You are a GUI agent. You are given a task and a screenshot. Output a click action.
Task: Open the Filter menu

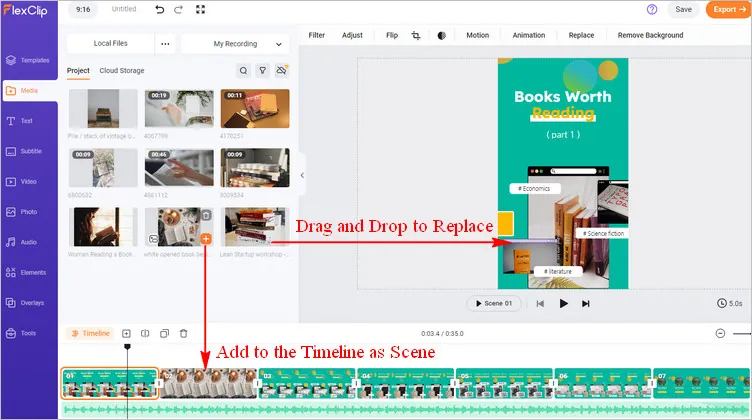317,35
